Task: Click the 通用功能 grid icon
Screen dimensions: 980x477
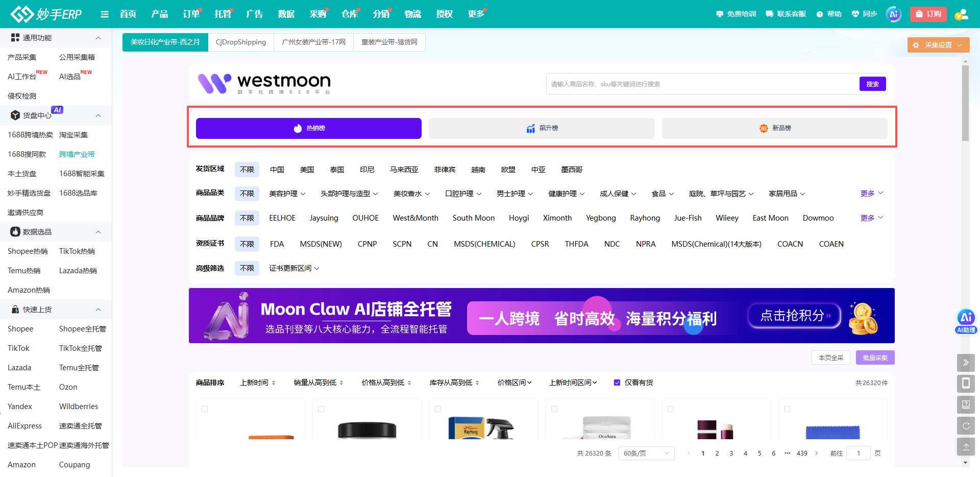Action: (15, 38)
